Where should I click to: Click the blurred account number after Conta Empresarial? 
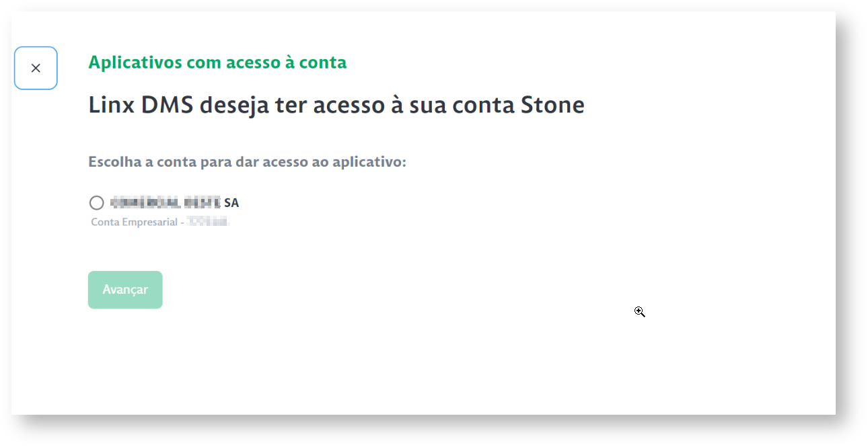tap(209, 222)
